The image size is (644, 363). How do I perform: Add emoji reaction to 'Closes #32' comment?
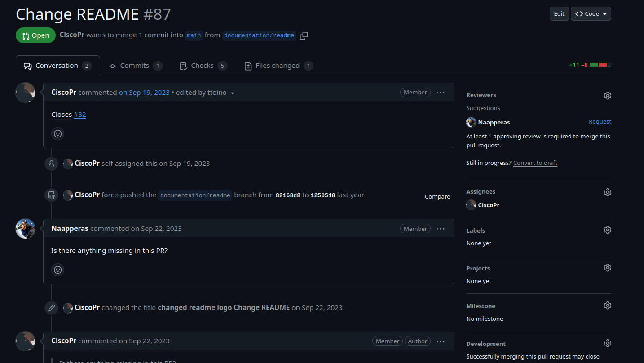click(x=57, y=133)
